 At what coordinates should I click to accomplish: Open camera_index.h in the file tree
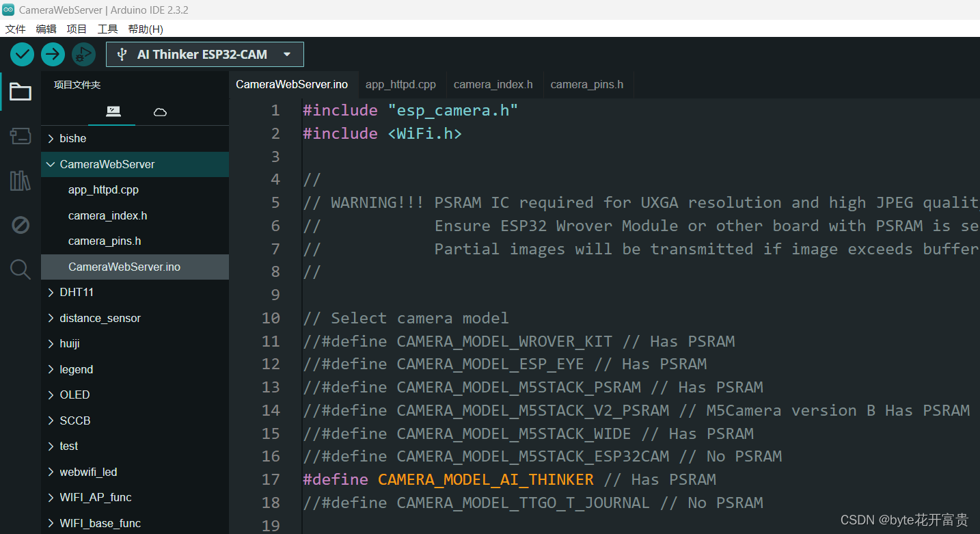click(135, 215)
